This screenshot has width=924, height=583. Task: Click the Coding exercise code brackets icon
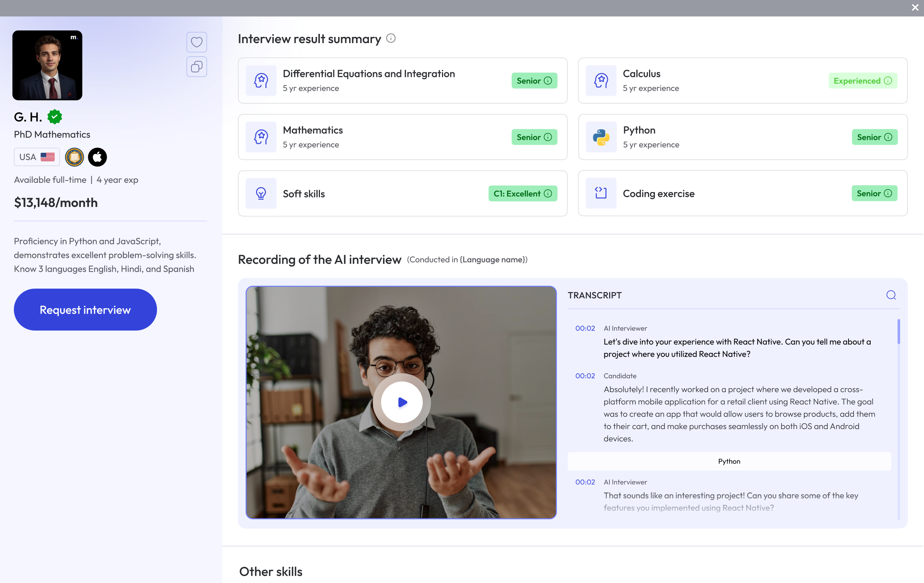pyautogui.click(x=601, y=194)
